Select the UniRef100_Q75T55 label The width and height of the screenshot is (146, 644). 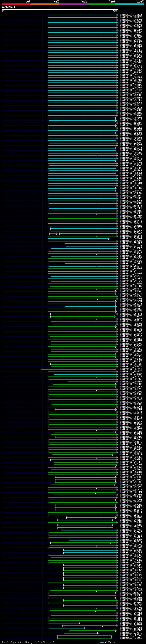coord(131,82)
